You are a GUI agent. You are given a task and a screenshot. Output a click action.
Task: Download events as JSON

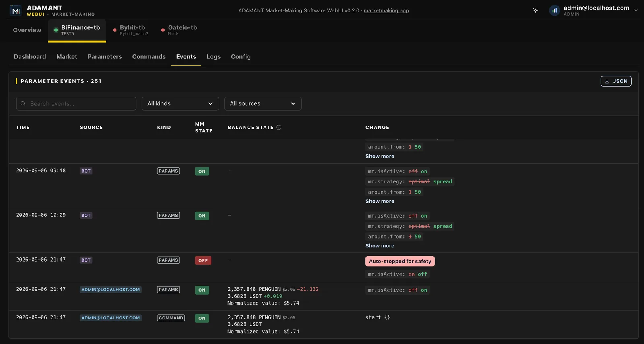click(x=616, y=81)
